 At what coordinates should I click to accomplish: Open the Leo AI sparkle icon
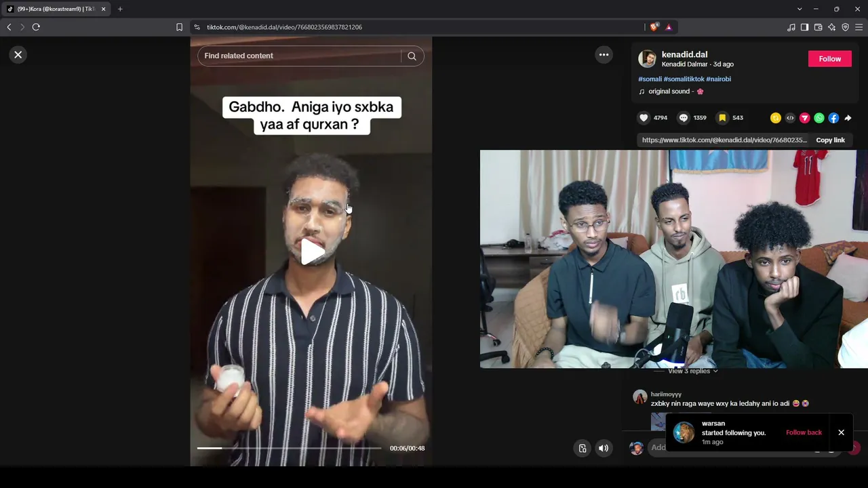tap(831, 27)
